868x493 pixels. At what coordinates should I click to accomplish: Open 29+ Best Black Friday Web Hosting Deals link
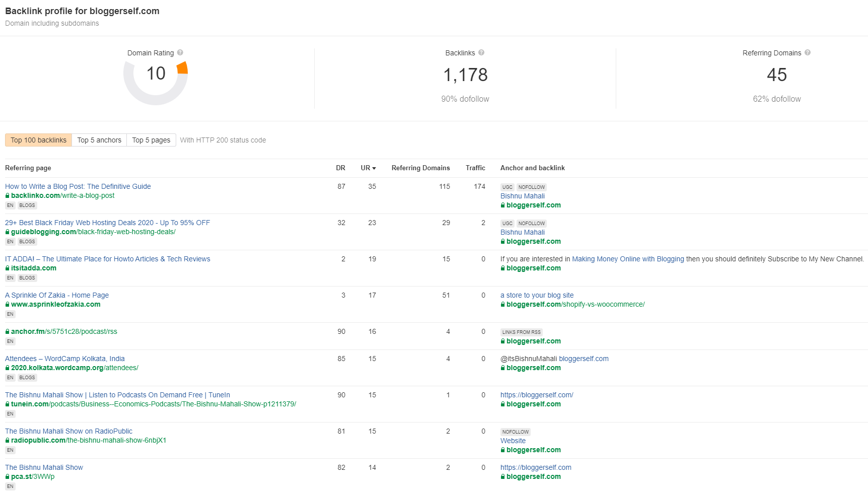point(107,223)
